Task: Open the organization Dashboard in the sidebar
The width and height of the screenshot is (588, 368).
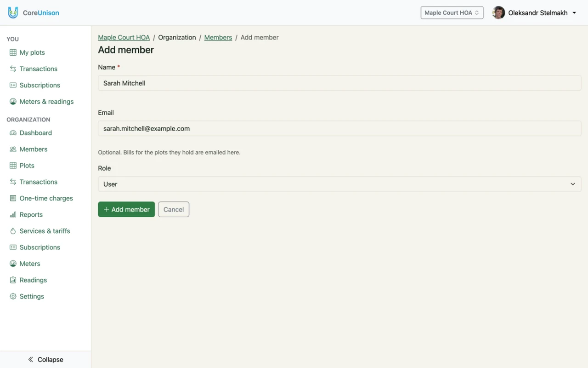Action: tap(31, 133)
